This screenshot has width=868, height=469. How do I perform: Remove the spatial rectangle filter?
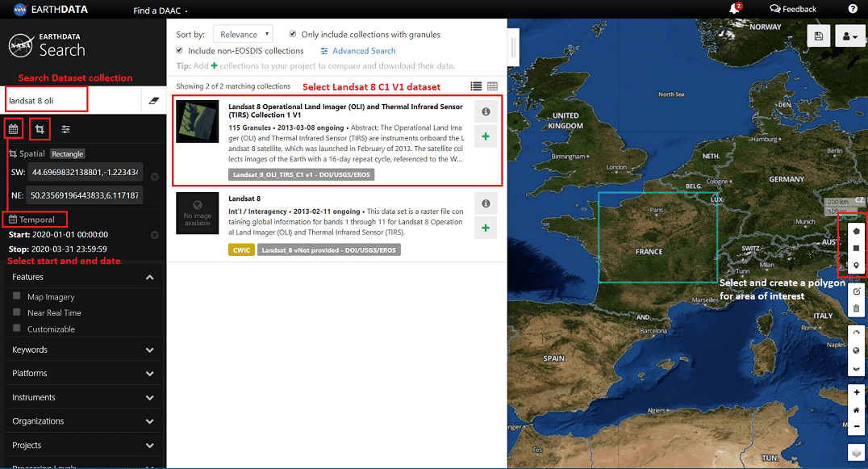(x=155, y=177)
